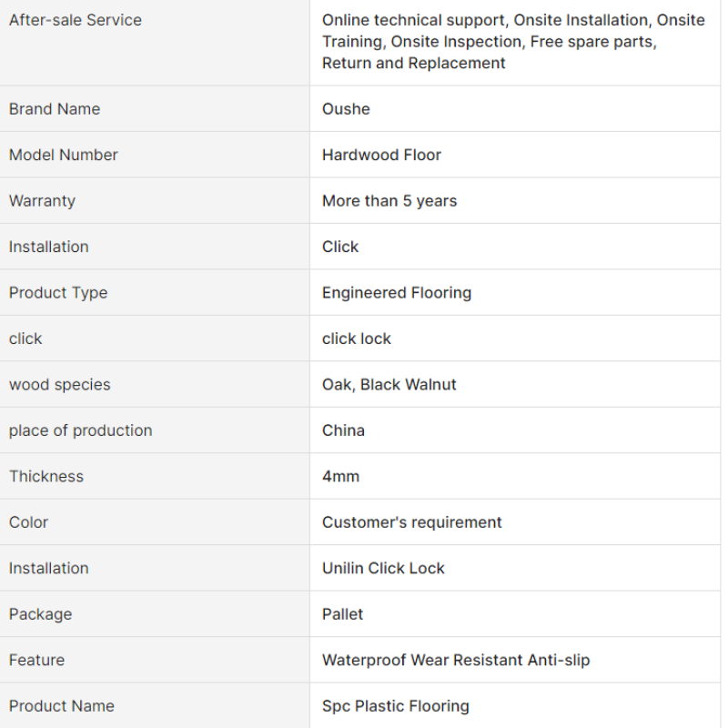Screen dimensions: 728x728
Task: Click the Oak, Black Walnut species value
Action: click(x=389, y=385)
